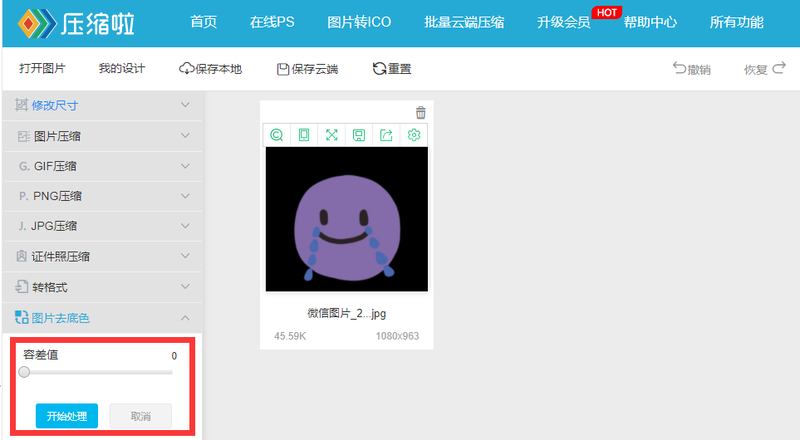
Task: Click the 取消 button
Action: [x=141, y=416]
